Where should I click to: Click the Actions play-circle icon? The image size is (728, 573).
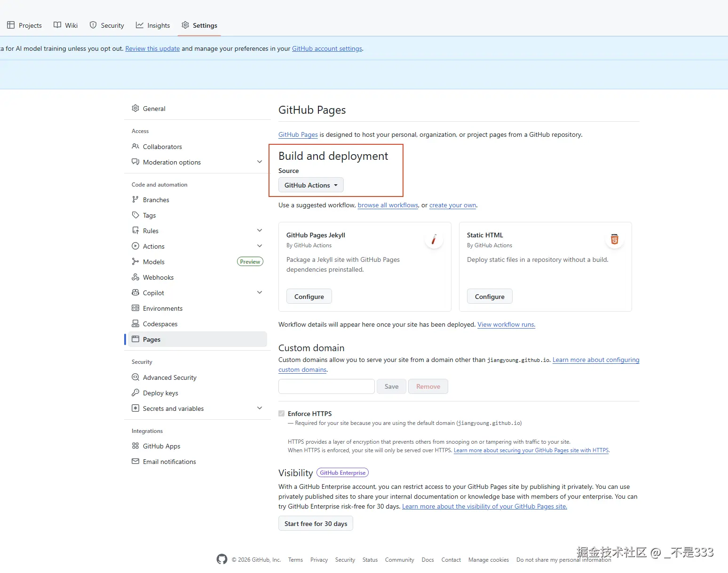click(135, 246)
